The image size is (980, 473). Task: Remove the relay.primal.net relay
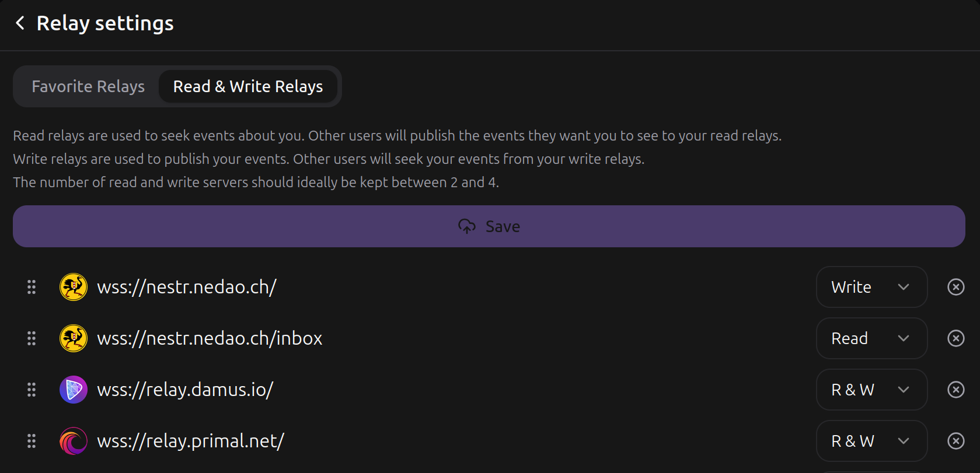click(955, 441)
